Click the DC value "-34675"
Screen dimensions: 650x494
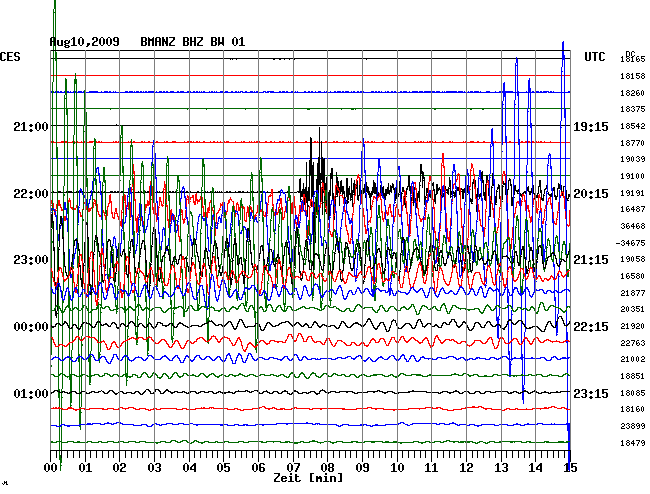[631, 243]
